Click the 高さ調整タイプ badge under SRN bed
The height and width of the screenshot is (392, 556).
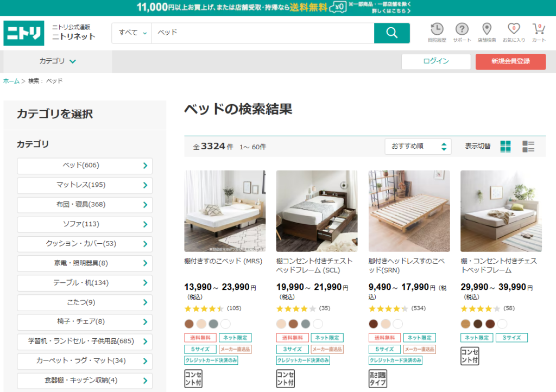[x=378, y=378]
